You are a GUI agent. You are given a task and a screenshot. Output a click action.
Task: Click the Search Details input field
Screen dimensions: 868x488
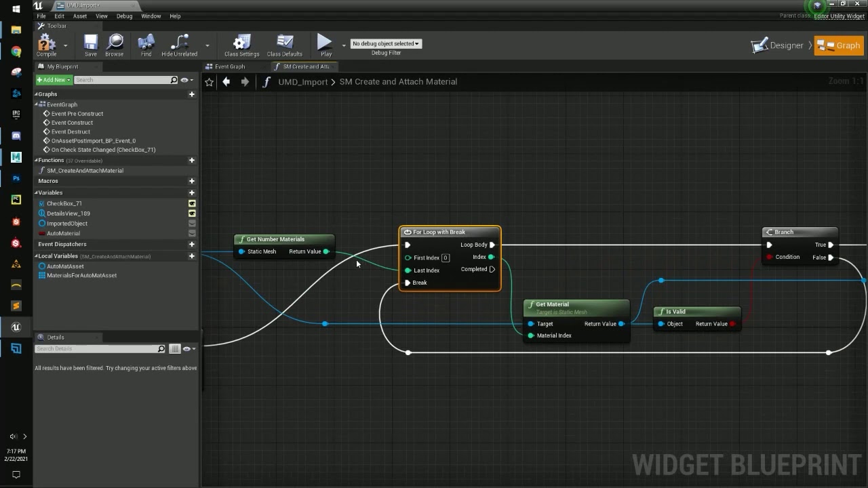(96, 349)
